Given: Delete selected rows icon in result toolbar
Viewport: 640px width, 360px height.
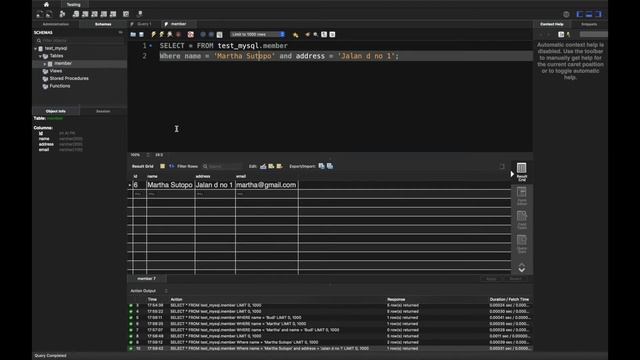Looking at the screenshot, I should pyautogui.click(x=280, y=167).
